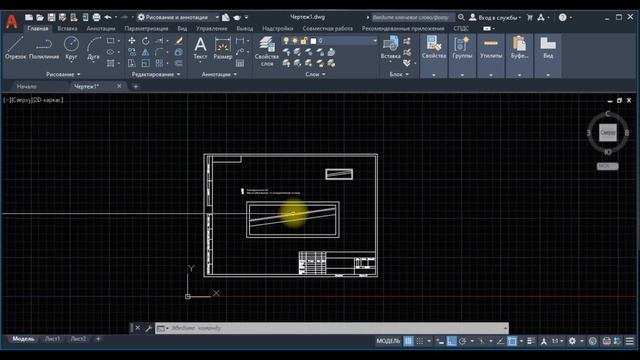
Task: Expand the Редактирование panel
Action: [156, 74]
